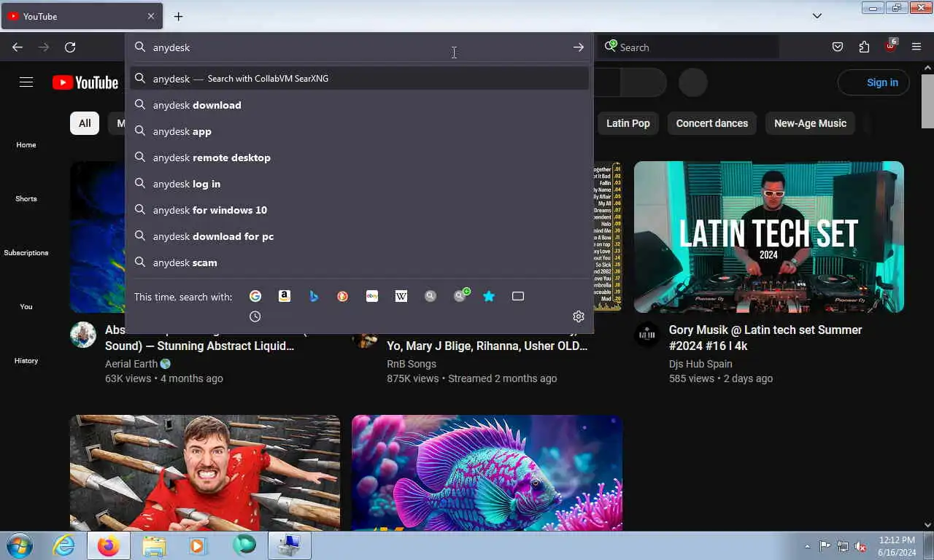Select 'anydesk log in' suggestion
Viewport: 934px width, 560px height.
pos(359,184)
